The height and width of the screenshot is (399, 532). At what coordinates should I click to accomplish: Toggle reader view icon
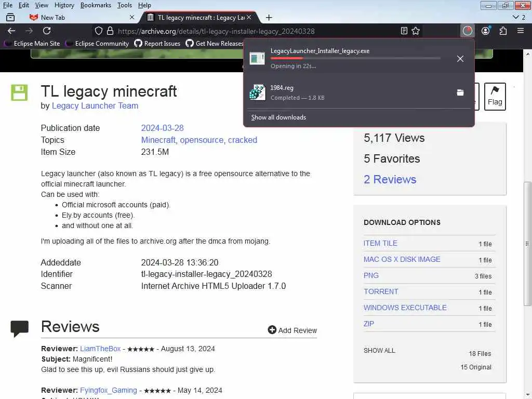(x=404, y=31)
